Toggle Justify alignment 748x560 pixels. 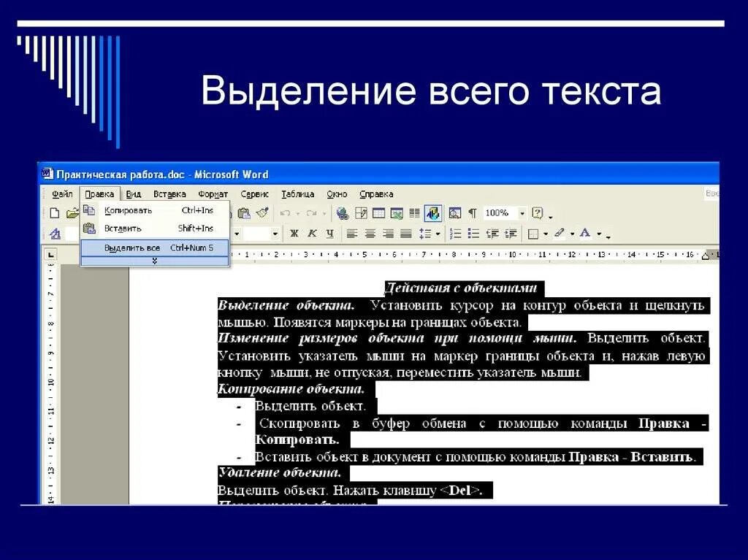point(406,234)
